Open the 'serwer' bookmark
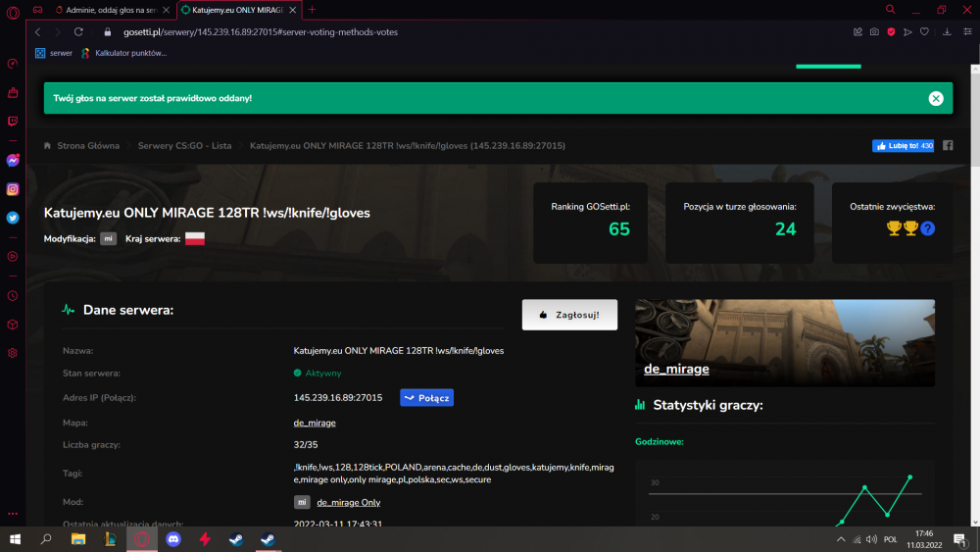 coord(54,53)
